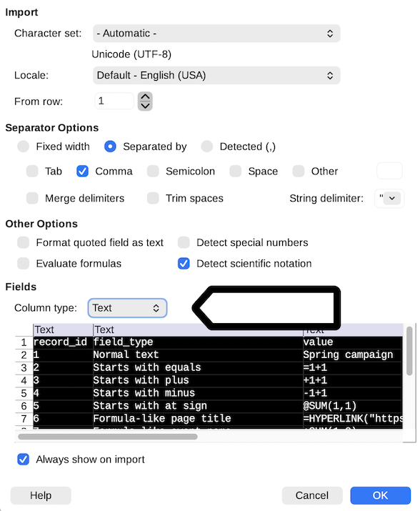Select the Fixed width radio button
Viewport: 420px width, 511px height.
24,147
